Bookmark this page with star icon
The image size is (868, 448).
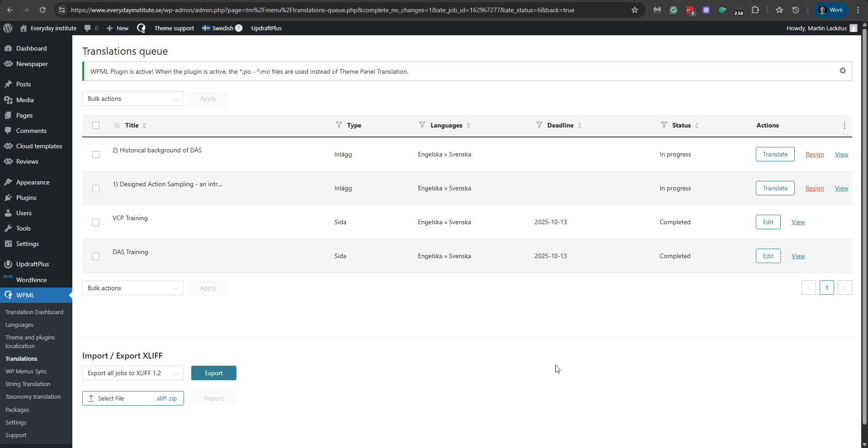point(634,10)
